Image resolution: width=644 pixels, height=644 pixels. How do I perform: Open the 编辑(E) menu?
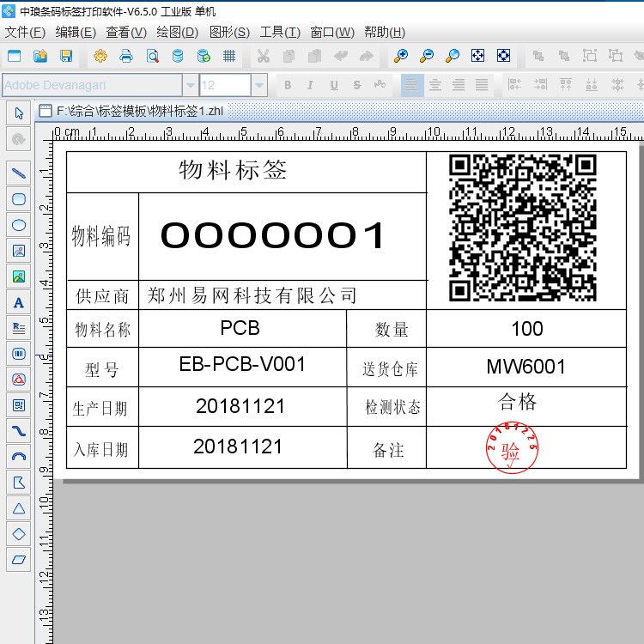[x=76, y=32]
